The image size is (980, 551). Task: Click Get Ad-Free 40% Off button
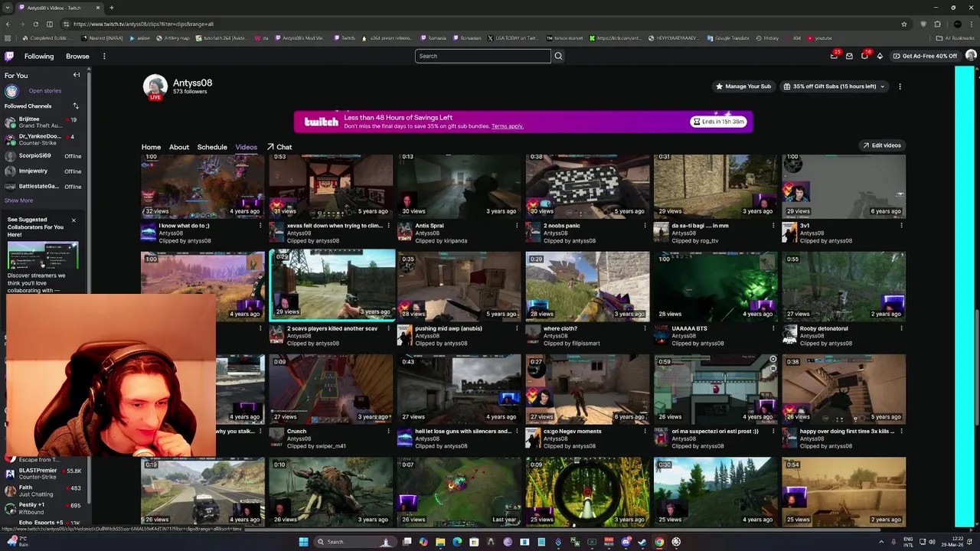925,56
